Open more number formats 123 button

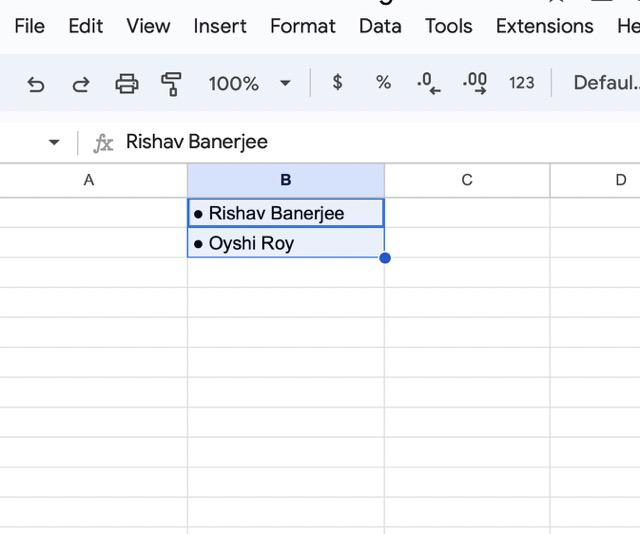click(521, 83)
